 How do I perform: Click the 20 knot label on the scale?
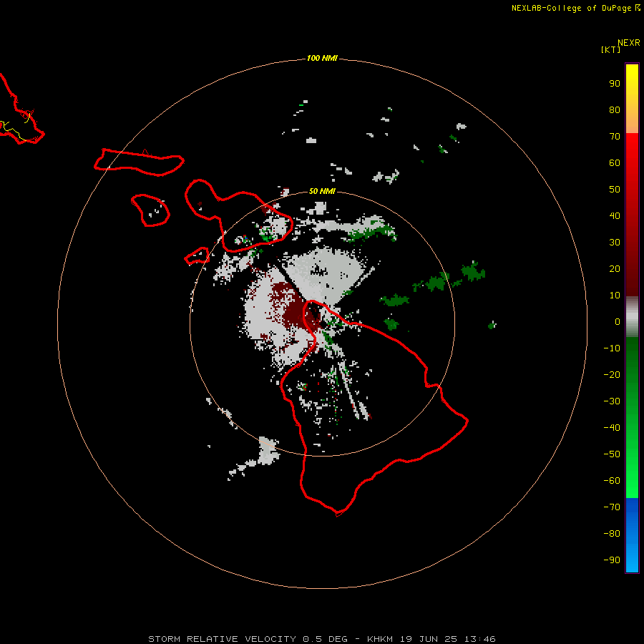pos(615,268)
